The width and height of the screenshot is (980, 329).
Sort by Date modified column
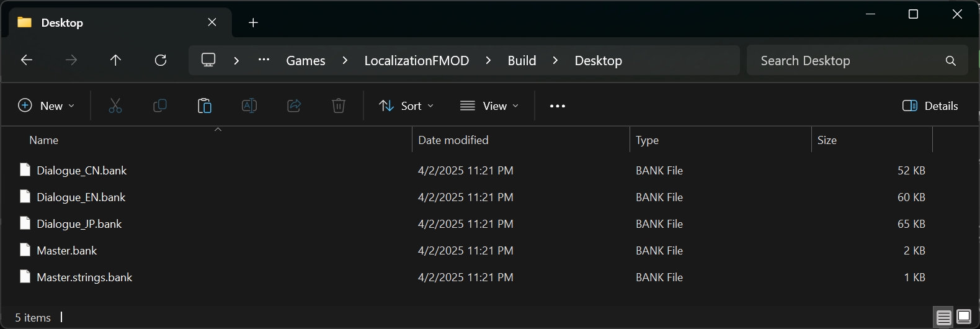point(453,140)
